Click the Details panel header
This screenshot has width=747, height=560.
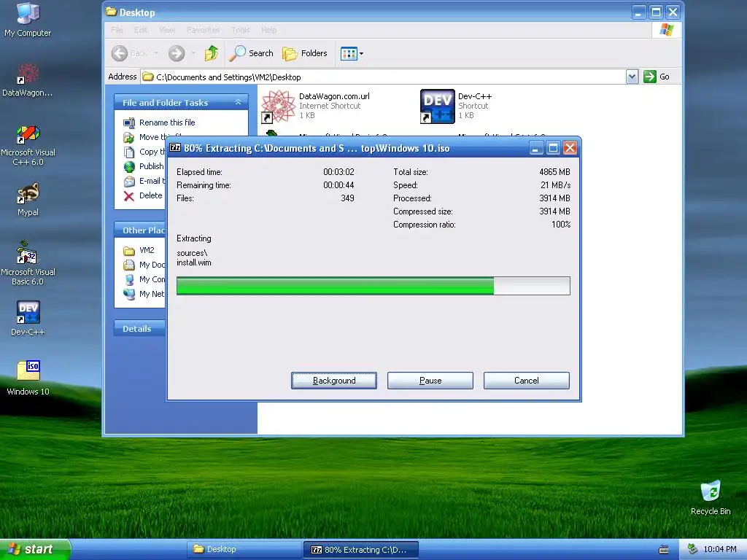(139, 329)
